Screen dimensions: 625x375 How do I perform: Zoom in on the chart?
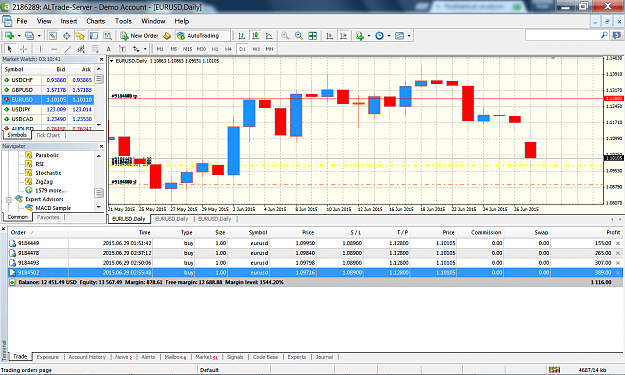285,36
